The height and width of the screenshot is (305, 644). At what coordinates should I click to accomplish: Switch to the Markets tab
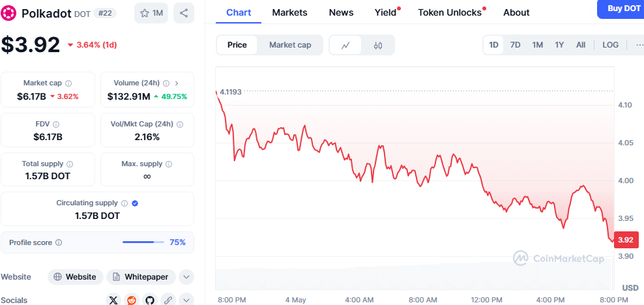(290, 12)
